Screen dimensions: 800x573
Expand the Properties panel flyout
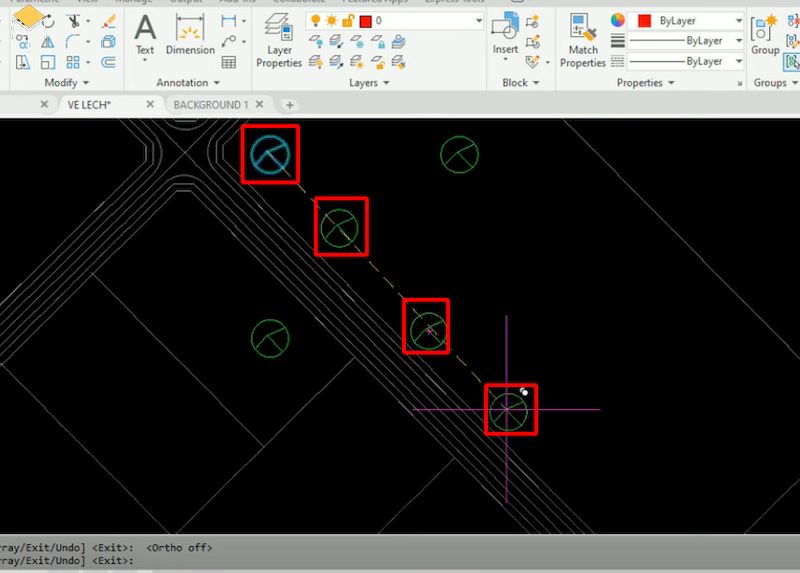click(x=645, y=82)
